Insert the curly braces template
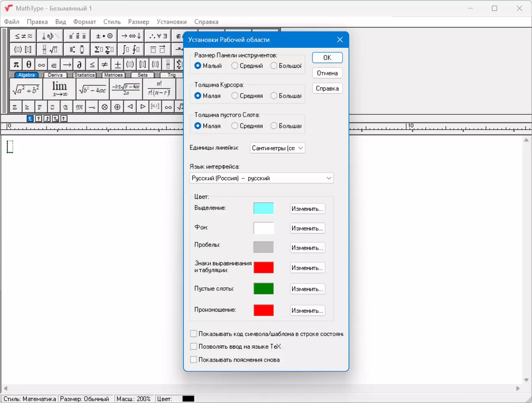 (x=155, y=64)
